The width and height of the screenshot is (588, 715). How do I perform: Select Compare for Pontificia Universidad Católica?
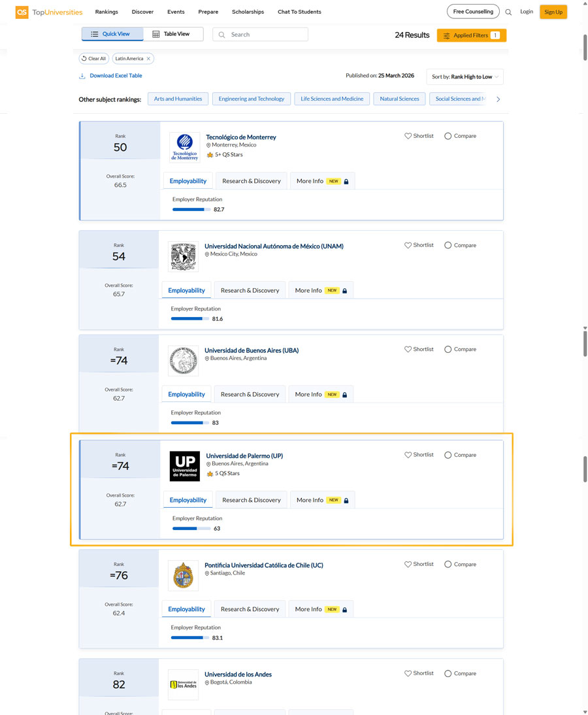448,564
